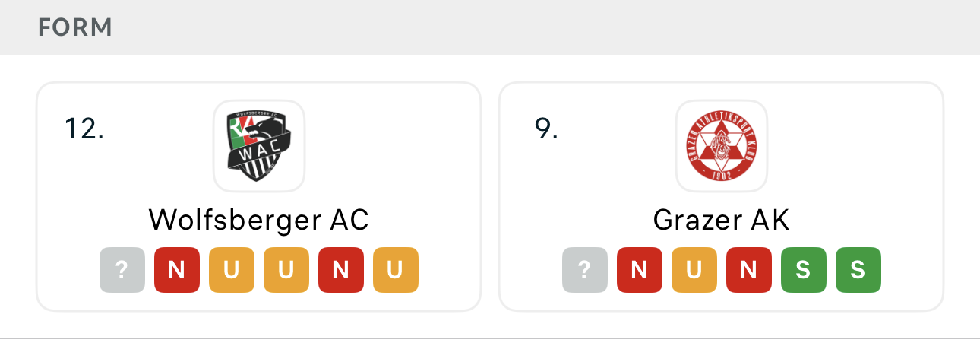The height and width of the screenshot is (343, 980).
Task: Open Grazer AK's upcoming match question mark badge
Action: pyautogui.click(x=585, y=270)
